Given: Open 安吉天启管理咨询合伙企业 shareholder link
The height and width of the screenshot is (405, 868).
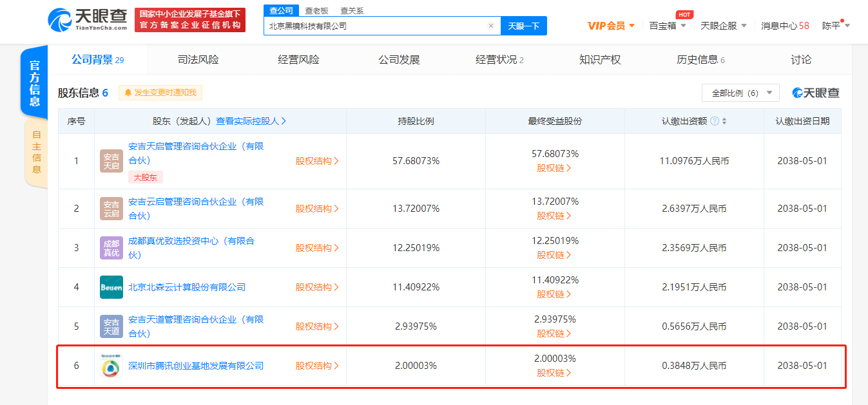Looking at the screenshot, I should tap(196, 153).
